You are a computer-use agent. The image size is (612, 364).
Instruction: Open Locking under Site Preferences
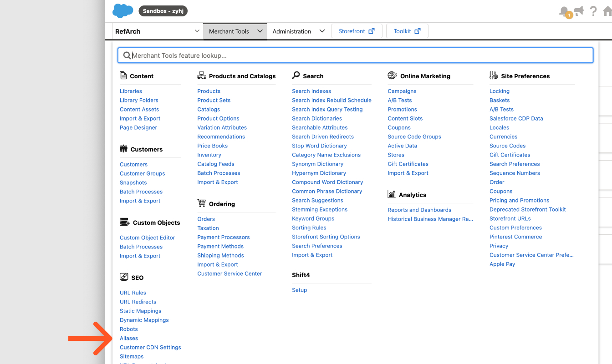[x=500, y=91]
